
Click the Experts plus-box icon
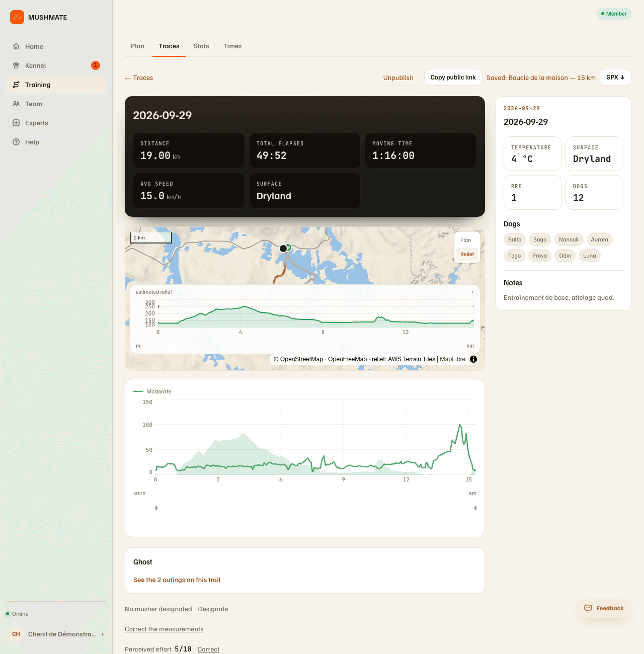pos(16,123)
